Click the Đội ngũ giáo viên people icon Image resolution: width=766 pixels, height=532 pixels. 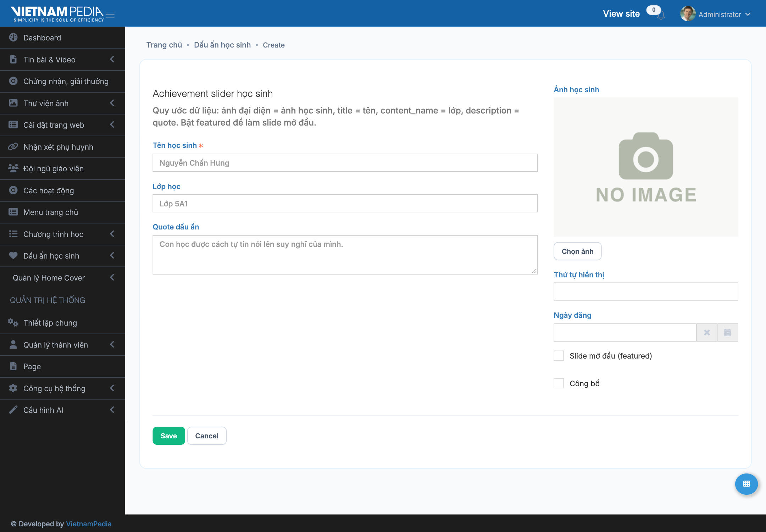tap(13, 168)
